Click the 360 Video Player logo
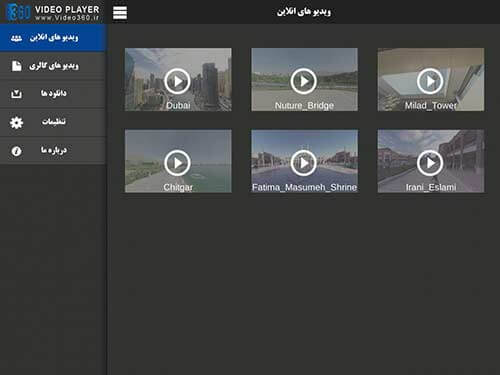Viewport: 500px width, 375px height. 53,12
